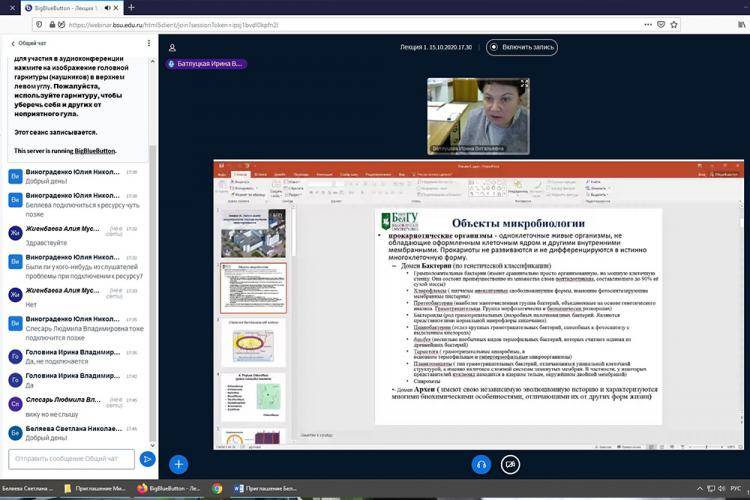Open the meeting options menu at top right

738,47
